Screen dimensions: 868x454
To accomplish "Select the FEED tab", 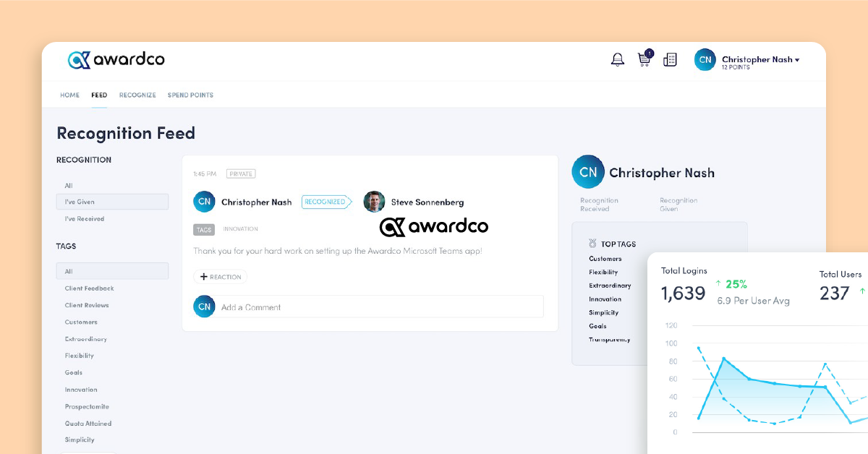I will pos(99,95).
